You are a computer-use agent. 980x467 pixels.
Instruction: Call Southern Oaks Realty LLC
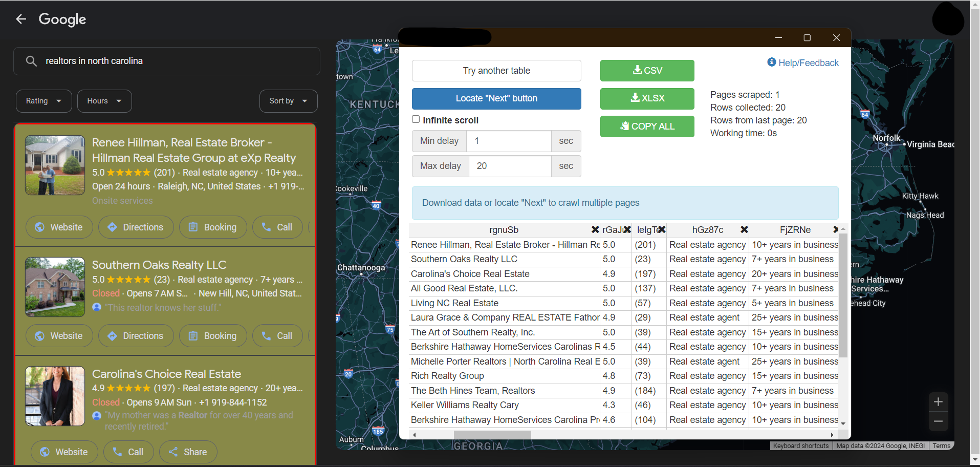[277, 336]
